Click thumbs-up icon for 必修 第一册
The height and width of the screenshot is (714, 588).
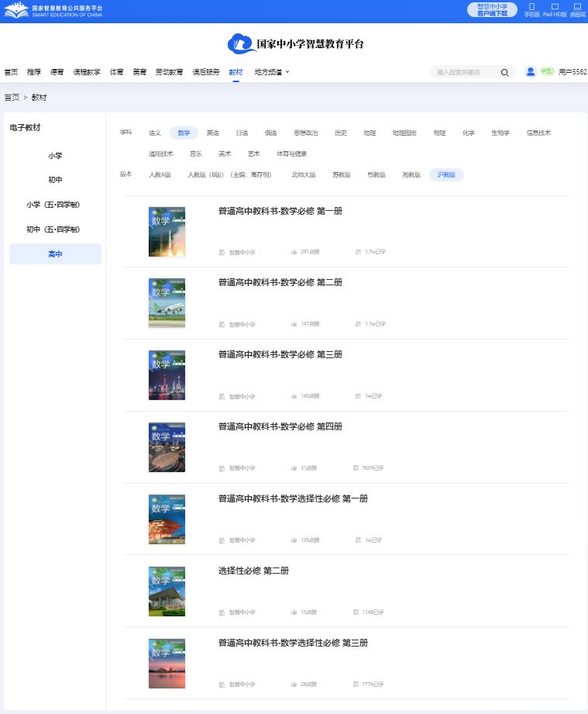point(294,252)
